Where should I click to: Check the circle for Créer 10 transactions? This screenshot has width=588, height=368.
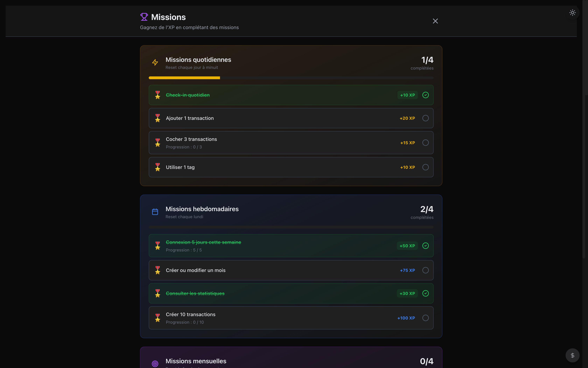pyautogui.click(x=425, y=318)
